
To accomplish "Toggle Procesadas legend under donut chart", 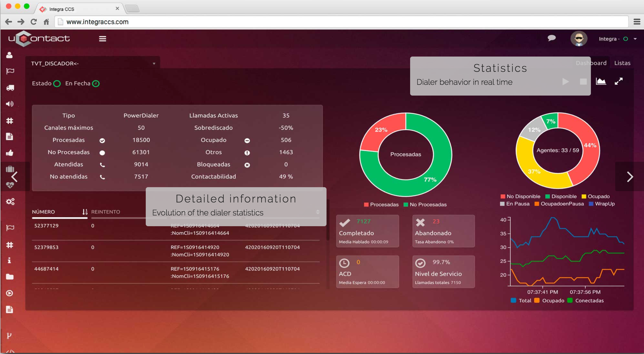I will click(x=381, y=204).
